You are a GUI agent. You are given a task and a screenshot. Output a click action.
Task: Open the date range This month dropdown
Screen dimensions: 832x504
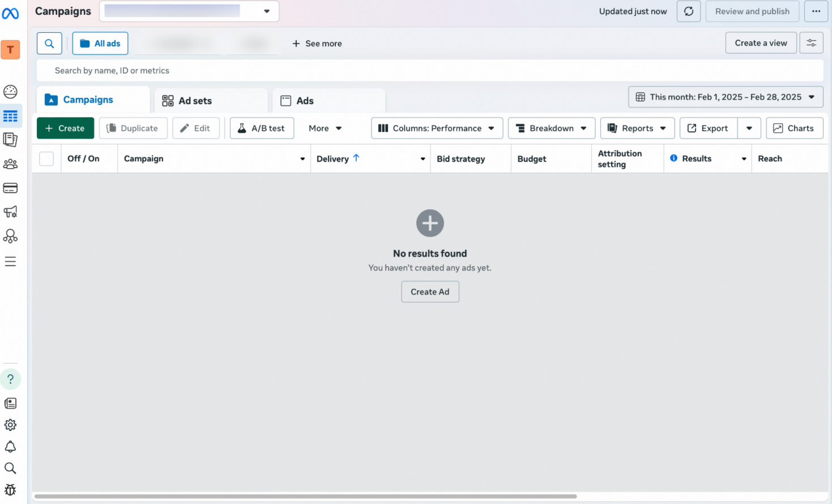click(x=726, y=97)
